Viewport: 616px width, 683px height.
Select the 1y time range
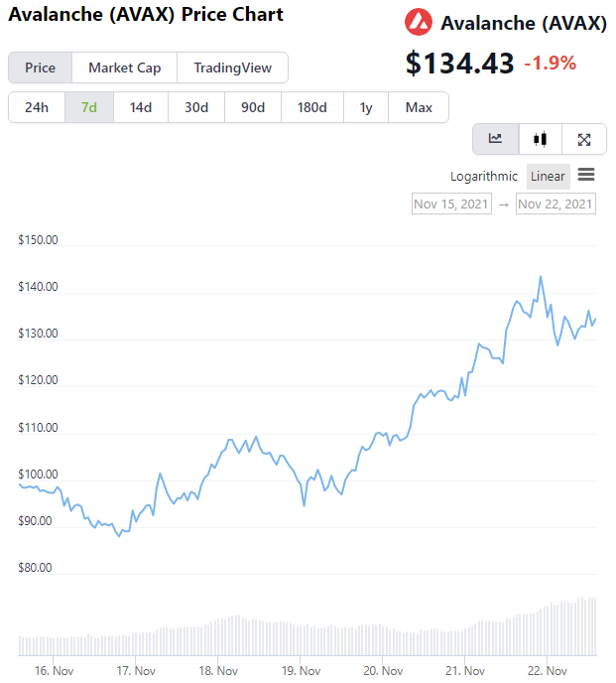click(x=366, y=107)
